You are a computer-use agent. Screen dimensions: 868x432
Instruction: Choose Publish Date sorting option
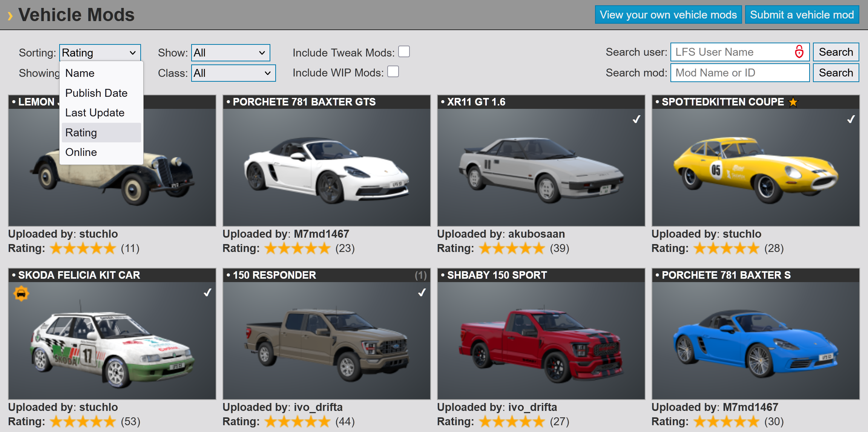[x=96, y=93]
